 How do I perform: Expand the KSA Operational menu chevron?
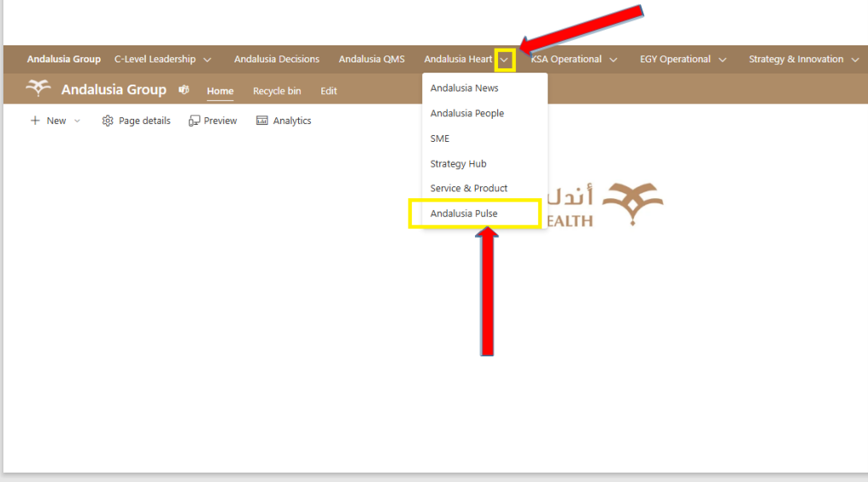coord(613,60)
